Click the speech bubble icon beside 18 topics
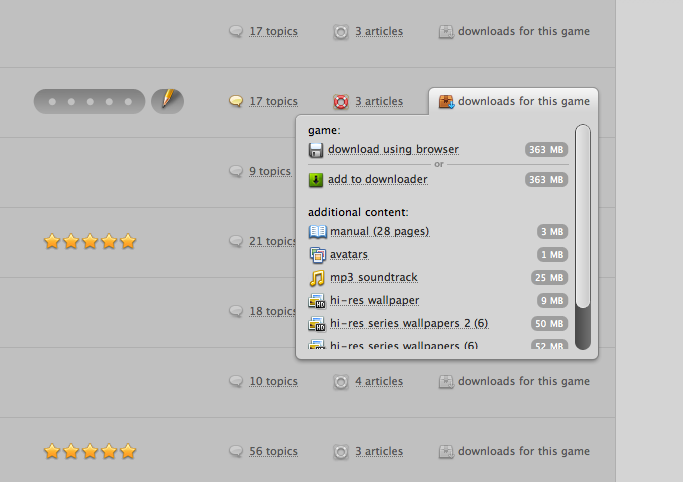This screenshot has height=482, width=683. click(236, 311)
